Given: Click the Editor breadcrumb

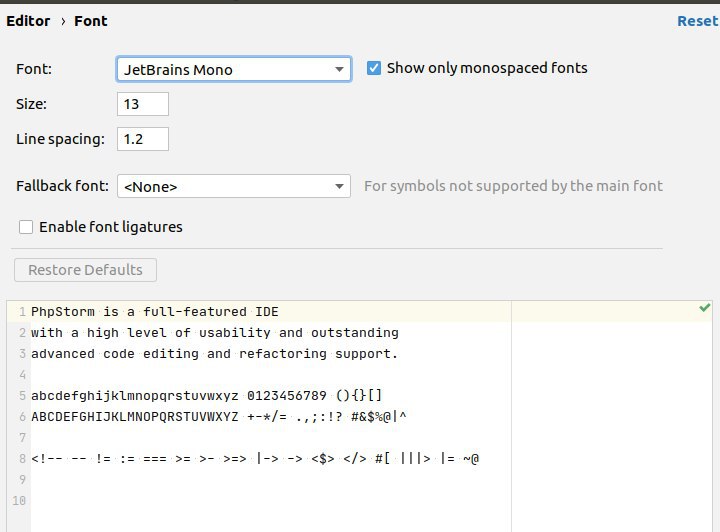Looking at the screenshot, I should 28,21.
